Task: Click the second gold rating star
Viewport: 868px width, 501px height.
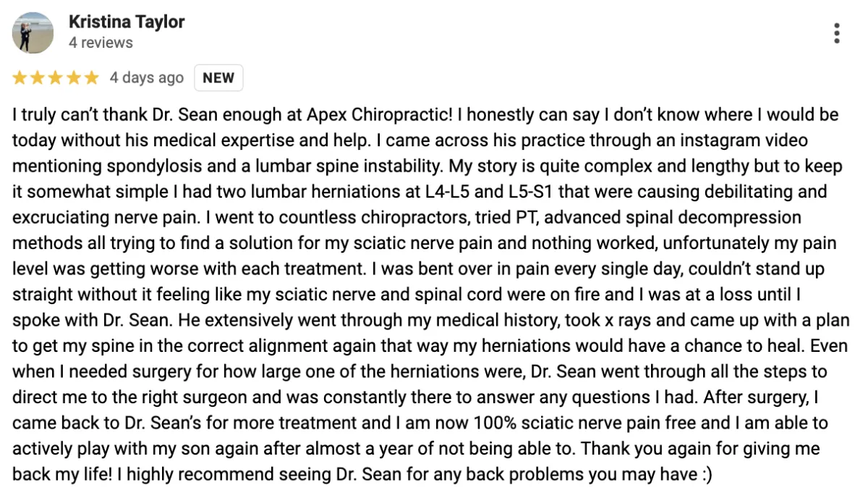Action: 38,77
